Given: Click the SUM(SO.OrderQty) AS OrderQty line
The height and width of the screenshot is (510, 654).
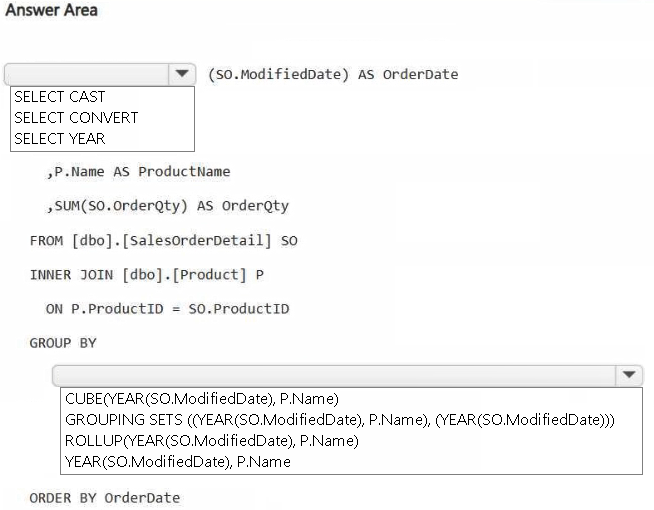Looking at the screenshot, I should (x=167, y=206).
